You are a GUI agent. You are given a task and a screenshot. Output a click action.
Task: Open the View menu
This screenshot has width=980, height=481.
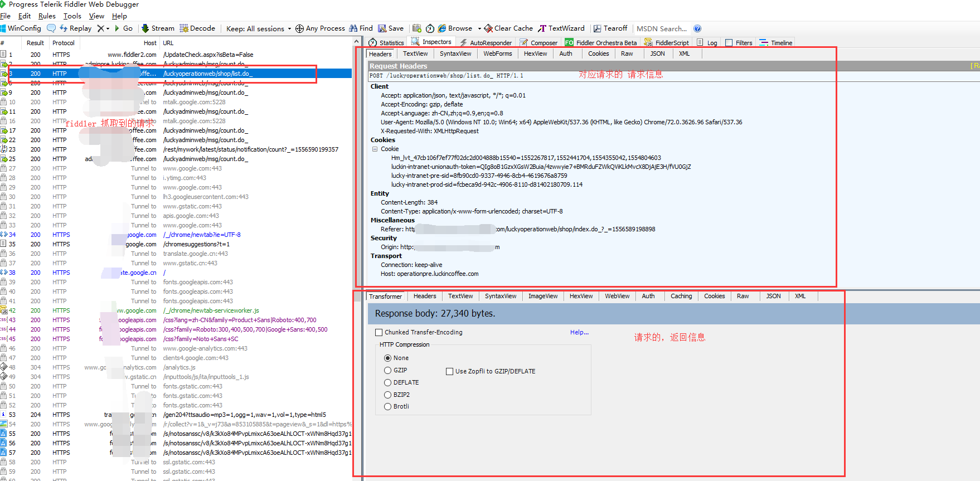(96, 16)
